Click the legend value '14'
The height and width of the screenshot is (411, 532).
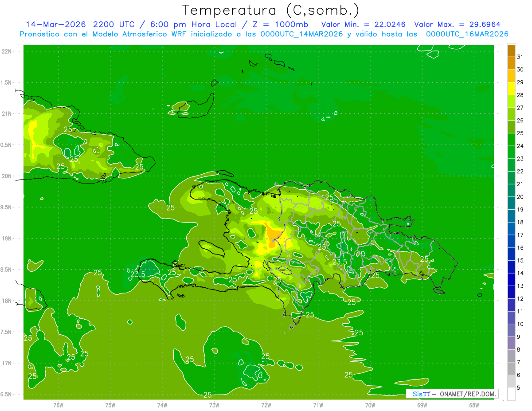coord(520,273)
